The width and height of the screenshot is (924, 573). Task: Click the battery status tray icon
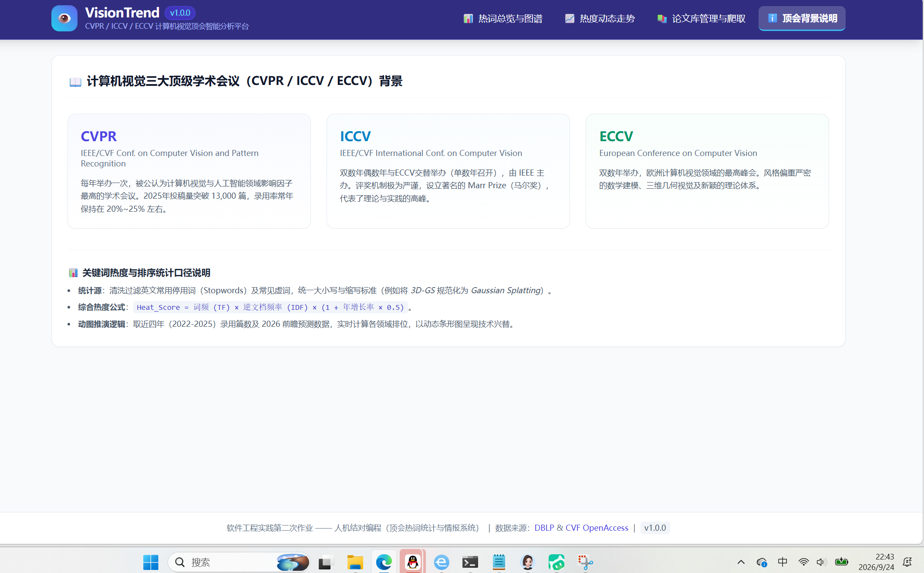pyautogui.click(x=841, y=562)
